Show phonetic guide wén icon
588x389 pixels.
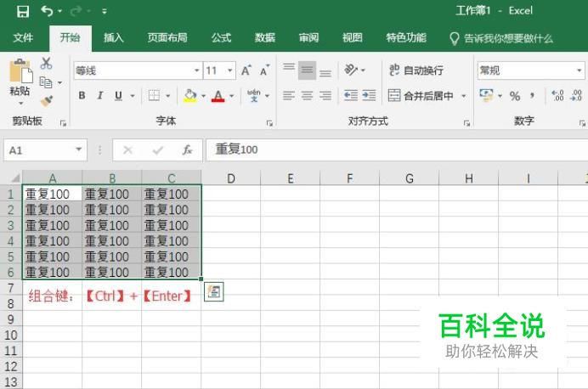[x=254, y=96]
